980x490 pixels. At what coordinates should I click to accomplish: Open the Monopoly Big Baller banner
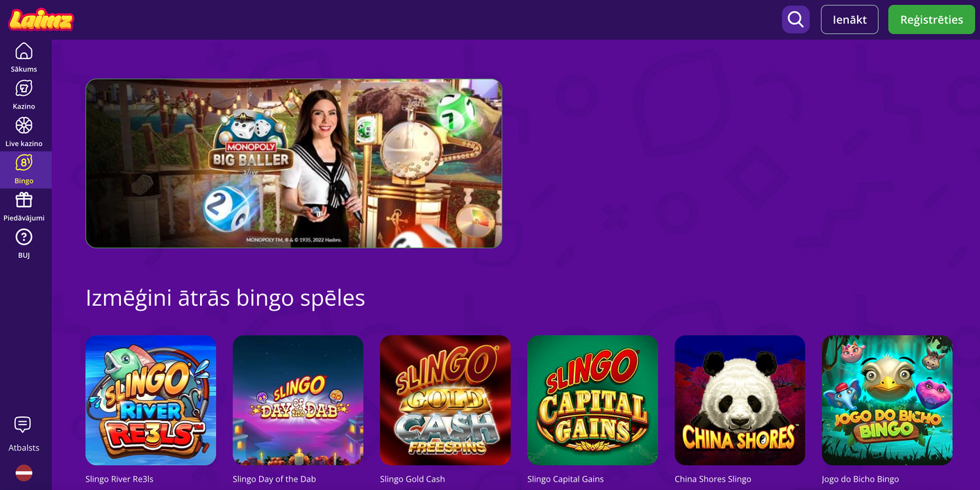[294, 163]
